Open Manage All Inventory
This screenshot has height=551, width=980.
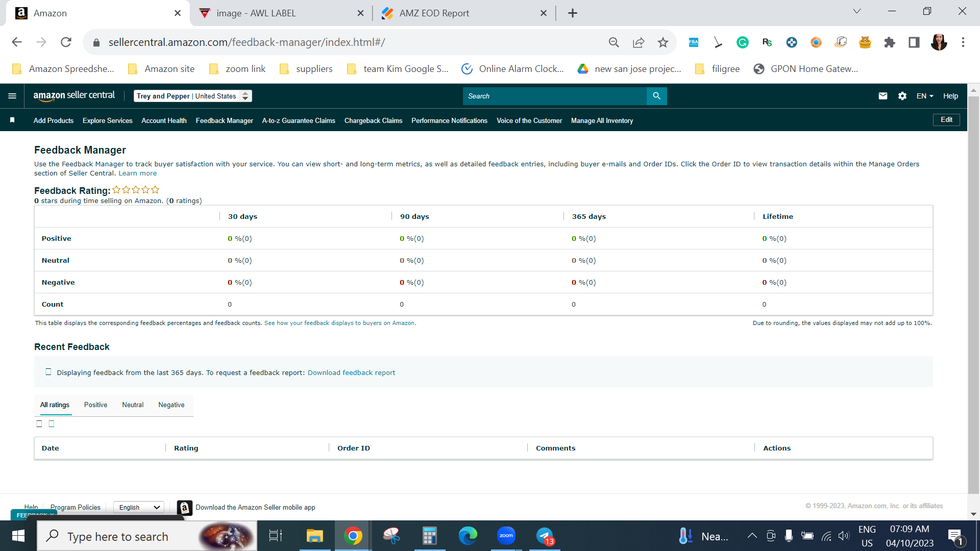point(602,120)
